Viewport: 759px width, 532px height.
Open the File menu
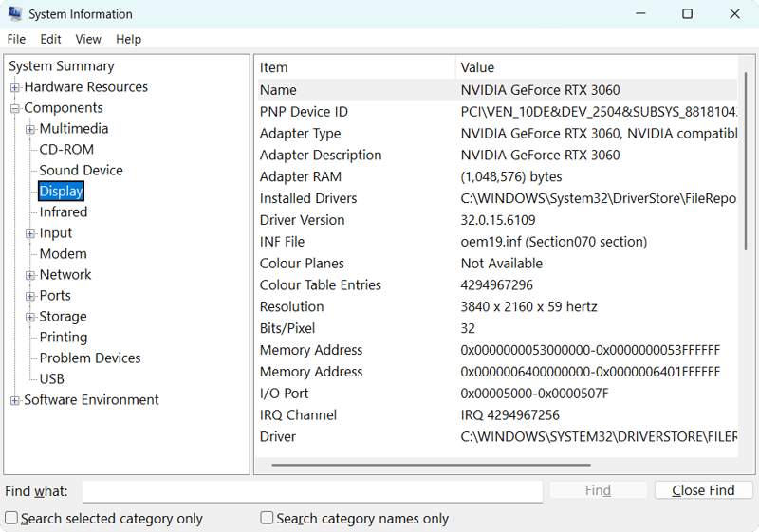(16, 39)
